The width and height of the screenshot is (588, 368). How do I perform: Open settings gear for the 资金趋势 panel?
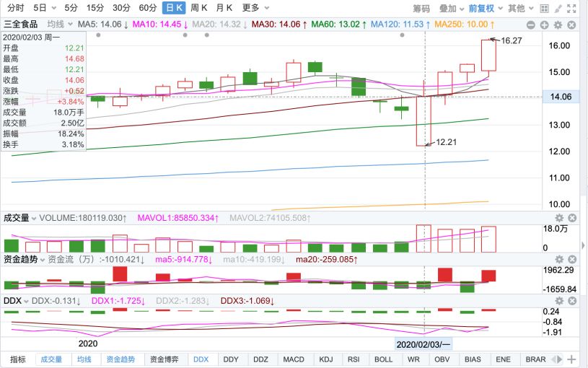pos(559,259)
